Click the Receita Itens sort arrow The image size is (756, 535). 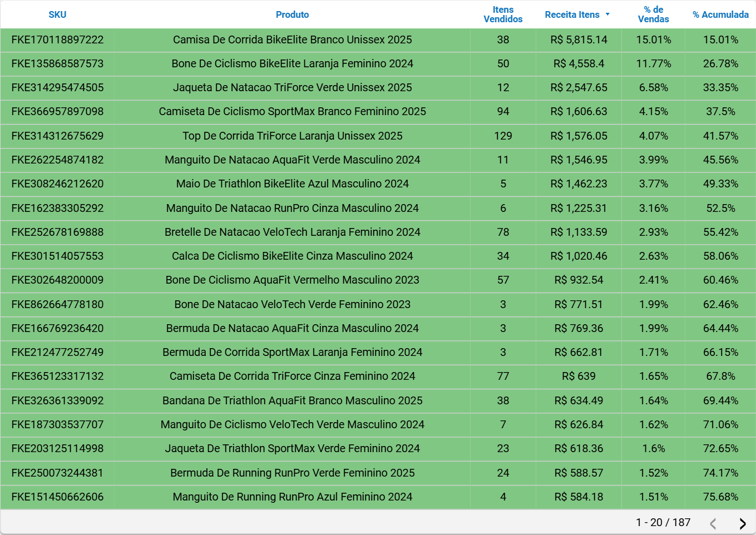(x=607, y=14)
